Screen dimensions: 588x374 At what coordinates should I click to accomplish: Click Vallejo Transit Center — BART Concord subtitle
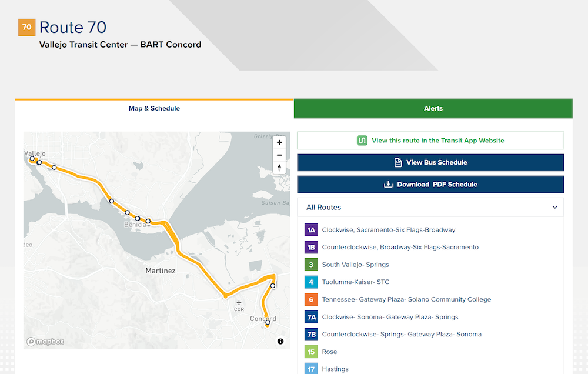(120, 45)
